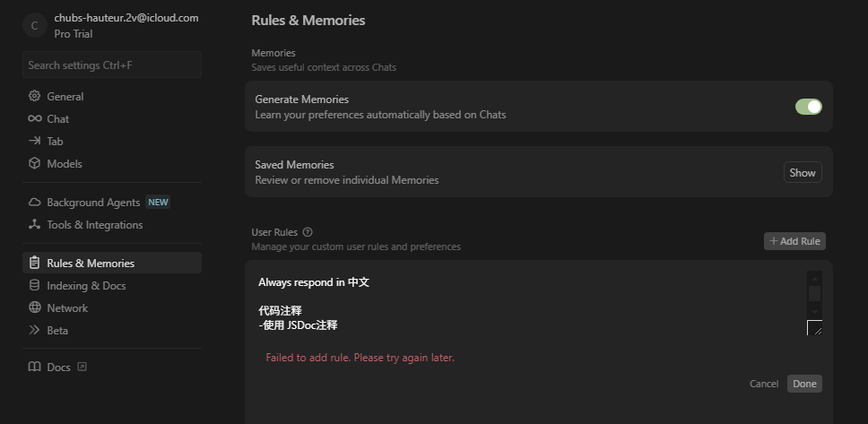The width and height of the screenshot is (868, 424).
Task: Click the Tools & Integrations icon
Action: pos(35,225)
